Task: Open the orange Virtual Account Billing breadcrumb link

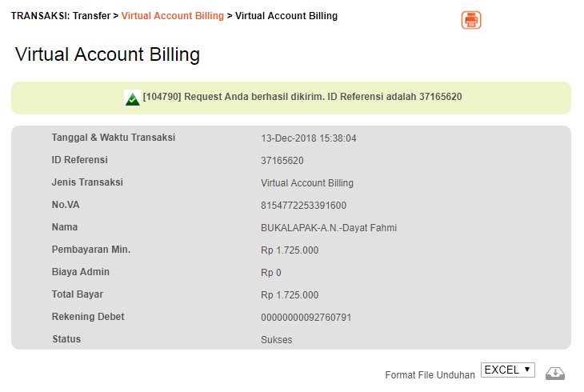Action: tap(173, 16)
